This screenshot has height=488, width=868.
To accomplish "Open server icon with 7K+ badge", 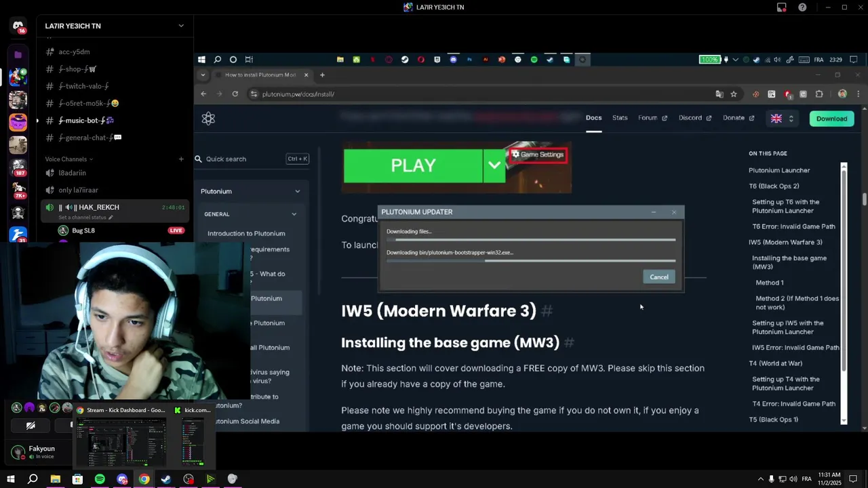I will [18, 190].
